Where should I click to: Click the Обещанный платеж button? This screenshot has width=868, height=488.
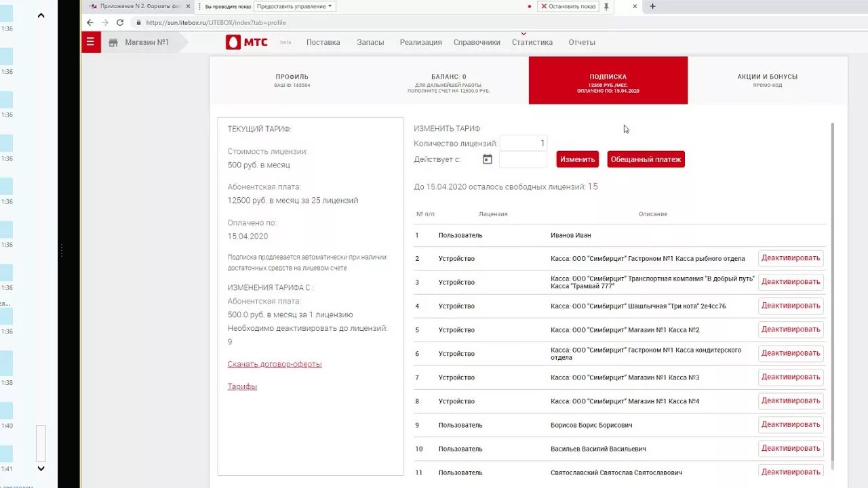646,159
